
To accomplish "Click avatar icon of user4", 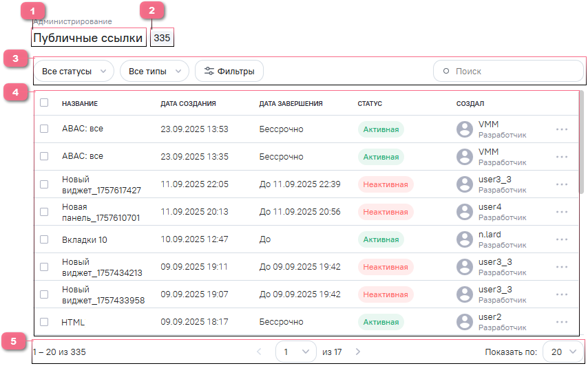I will (x=466, y=212).
